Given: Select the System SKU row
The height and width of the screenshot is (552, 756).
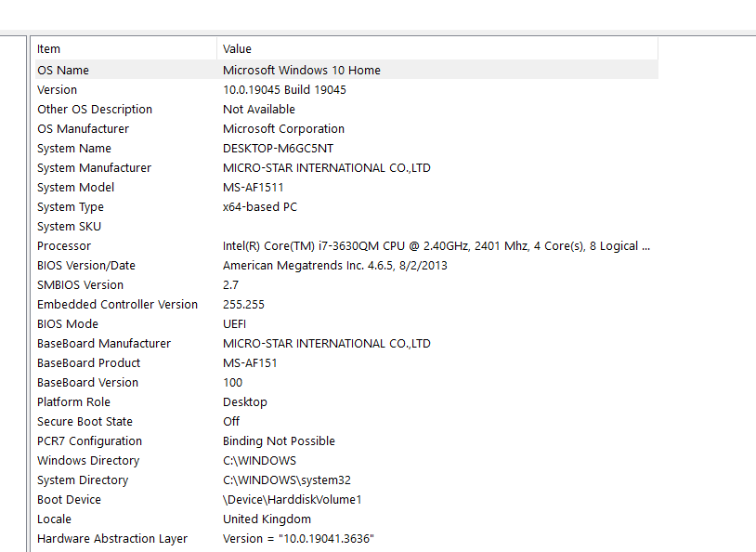Looking at the screenshot, I should [x=346, y=227].
